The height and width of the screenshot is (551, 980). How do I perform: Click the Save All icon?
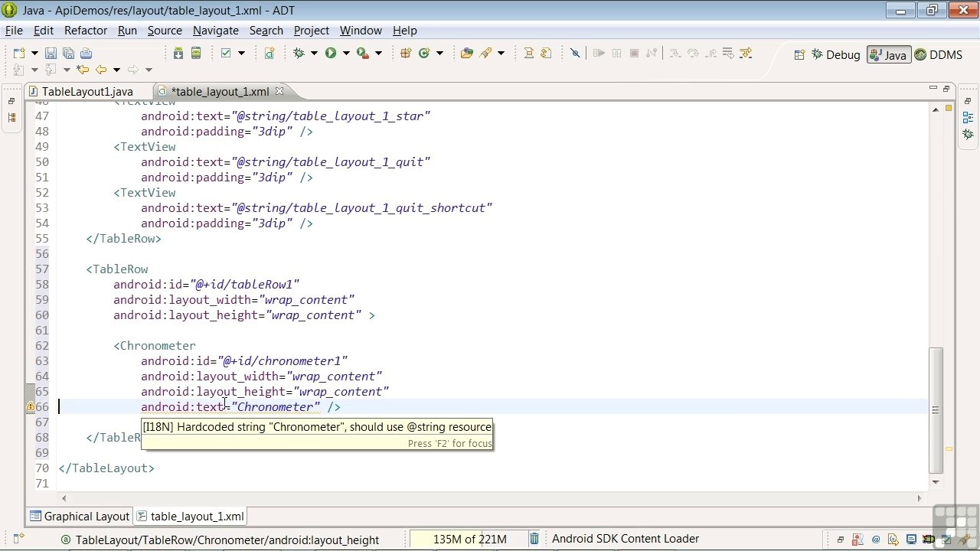click(68, 53)
